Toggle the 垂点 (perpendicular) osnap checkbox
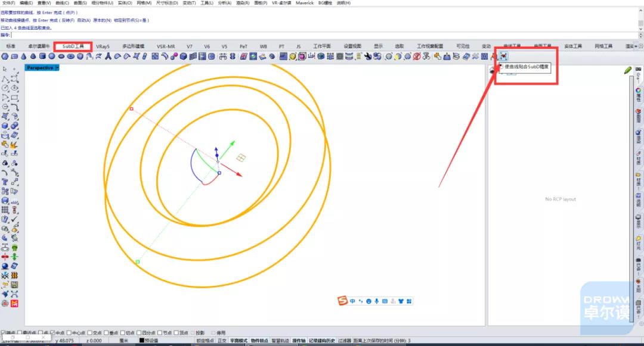Viewport: 644px width, 346px height. point(106,333)
